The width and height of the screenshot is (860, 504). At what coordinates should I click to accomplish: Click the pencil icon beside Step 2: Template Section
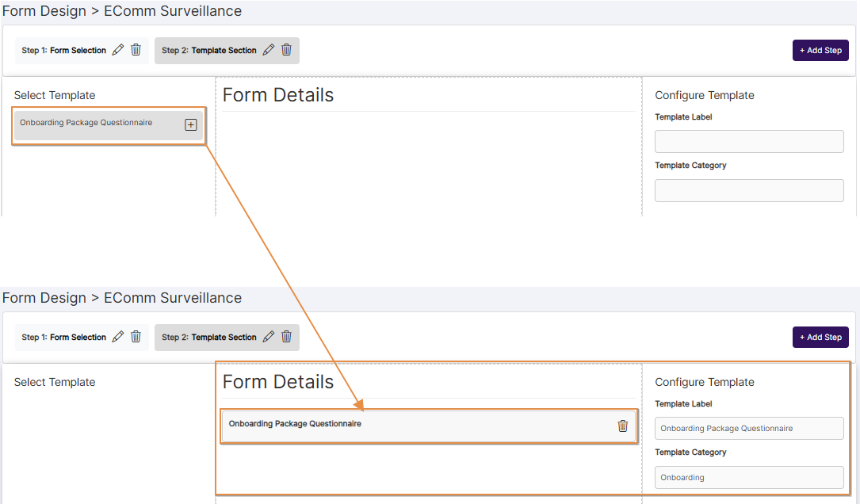pyautogui.click(x=268, y=50)
